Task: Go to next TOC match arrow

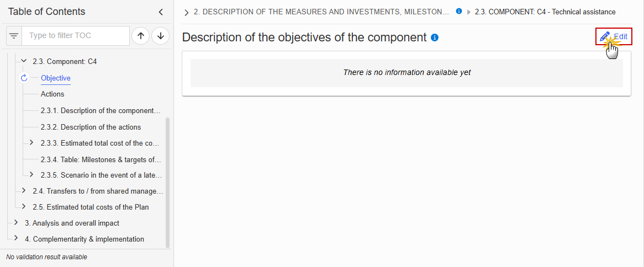Action: pos(161,36)
